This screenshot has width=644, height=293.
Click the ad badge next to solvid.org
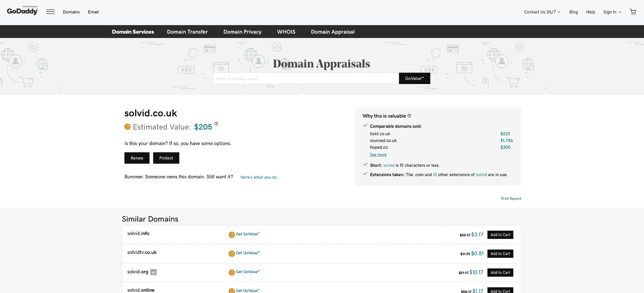[153, 272]
